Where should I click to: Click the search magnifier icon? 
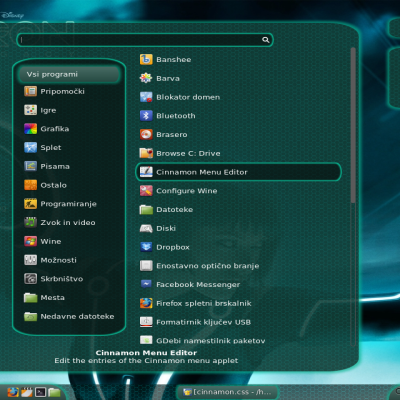click(x=266, y=40)
